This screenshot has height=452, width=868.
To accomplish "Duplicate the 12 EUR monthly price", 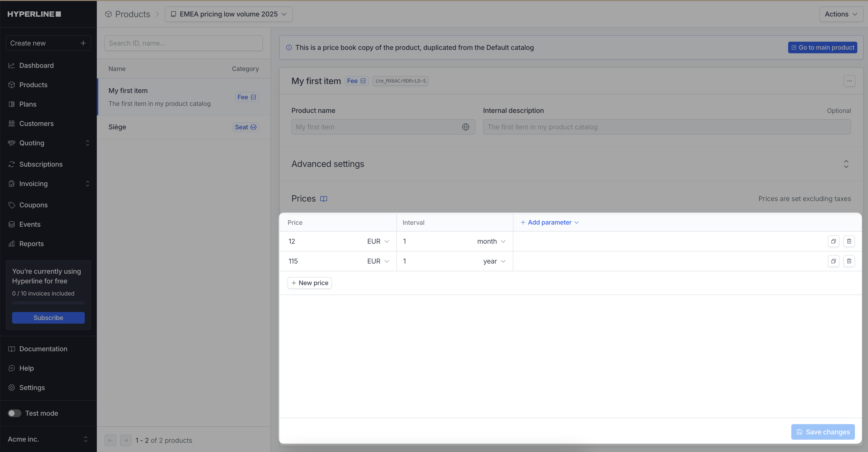I will (x=833, y=241).
